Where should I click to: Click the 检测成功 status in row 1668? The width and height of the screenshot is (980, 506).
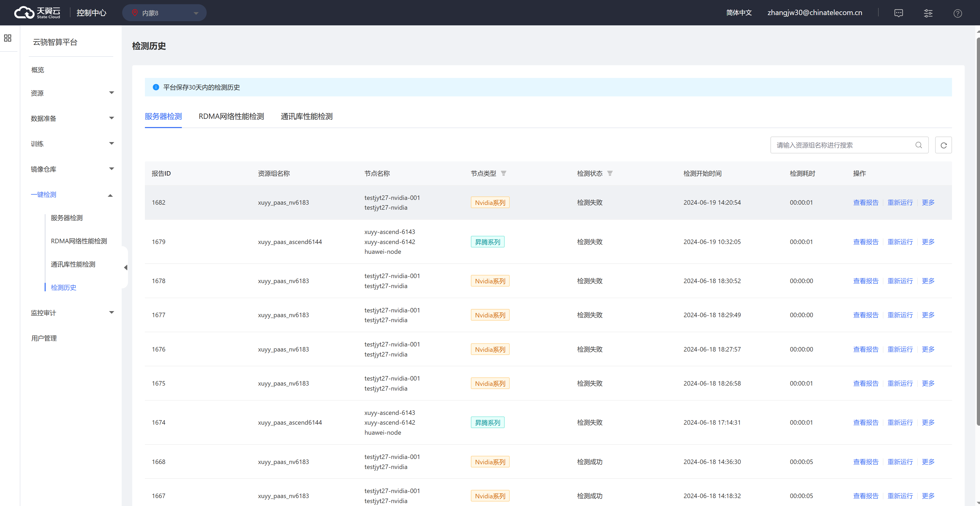590,462
